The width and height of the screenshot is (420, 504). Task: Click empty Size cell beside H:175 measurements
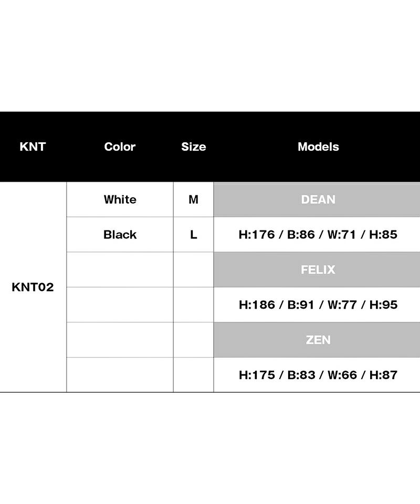193,375
